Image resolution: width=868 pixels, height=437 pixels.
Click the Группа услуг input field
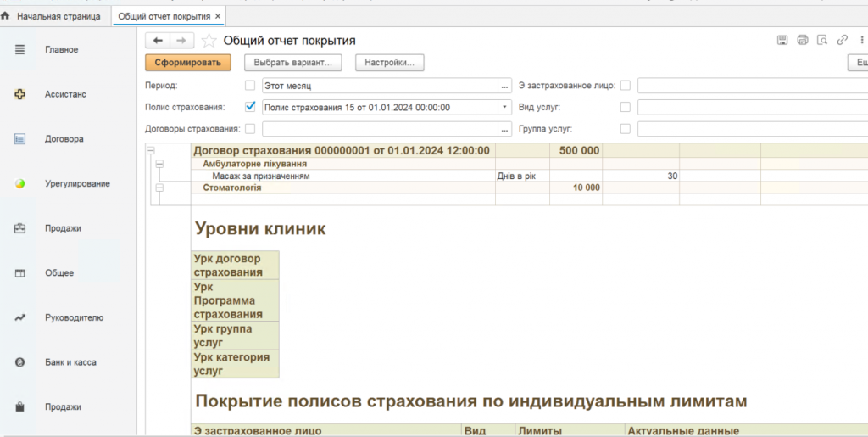click(751, 129)
